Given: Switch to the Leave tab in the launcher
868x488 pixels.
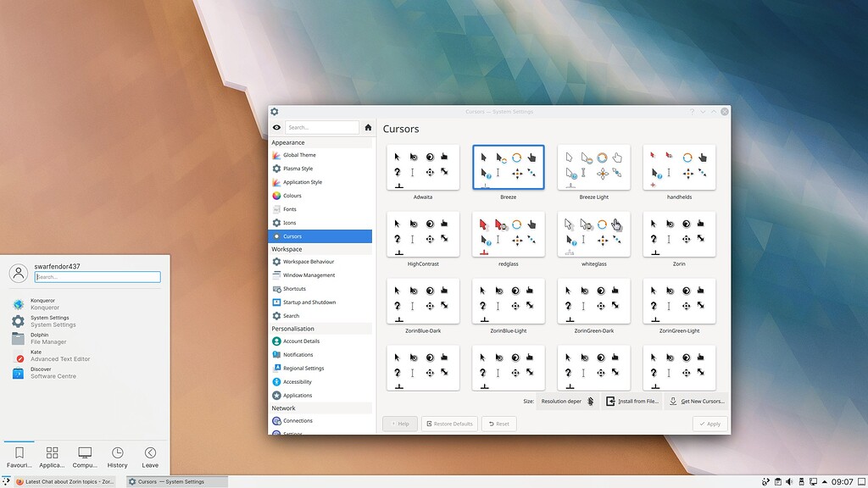Looking at the screenshot, I should 150,456.
